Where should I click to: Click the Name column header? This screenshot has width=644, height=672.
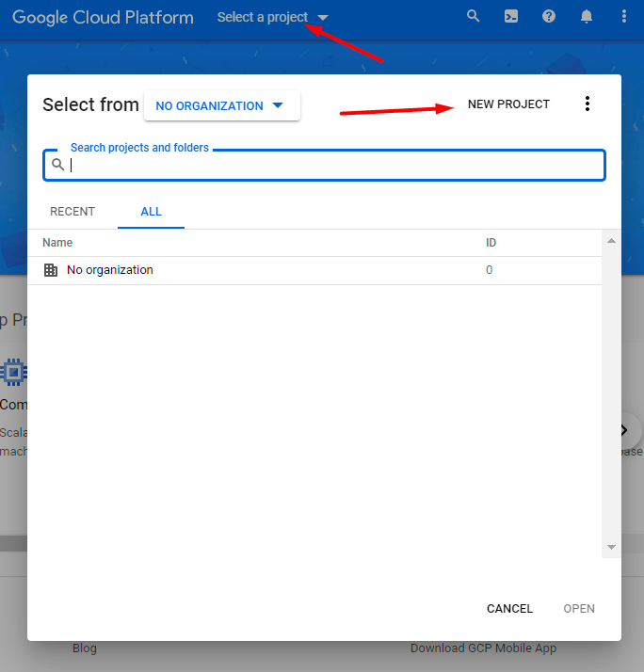[57, 243]
